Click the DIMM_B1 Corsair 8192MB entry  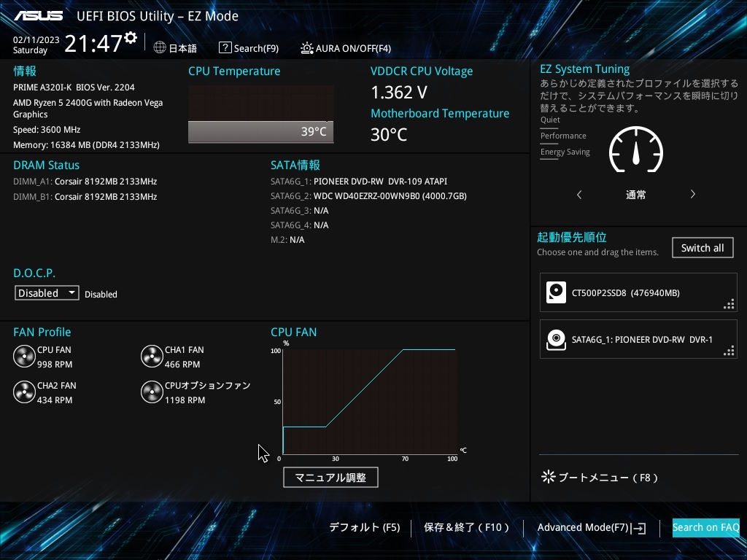[x=85, y=197]
